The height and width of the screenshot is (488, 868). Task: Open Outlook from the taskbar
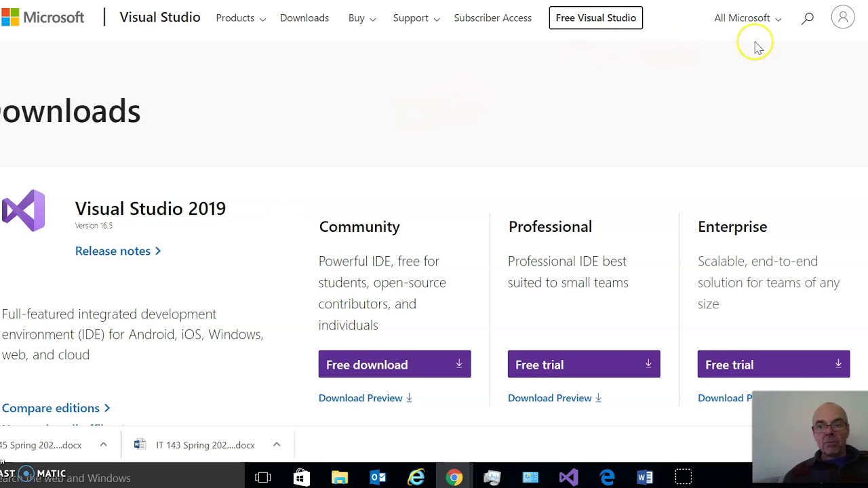pyautogui.click(x=378, y=478)
